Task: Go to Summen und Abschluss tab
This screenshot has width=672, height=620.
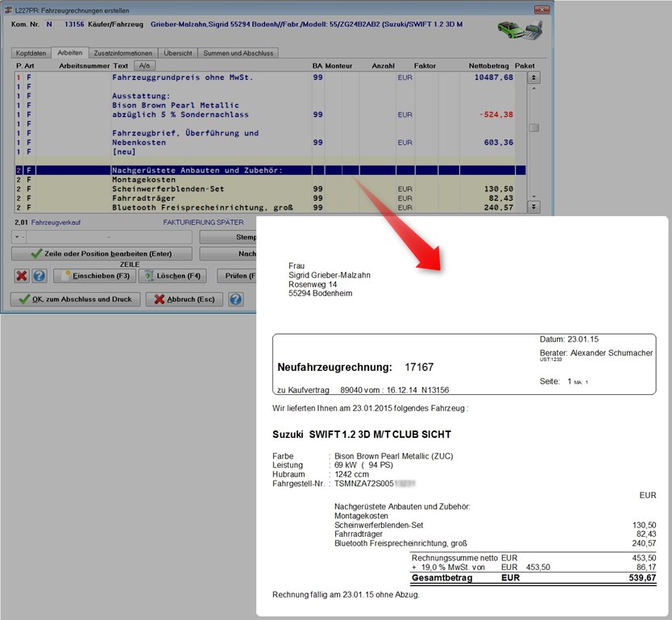Action: click(239, 53)
